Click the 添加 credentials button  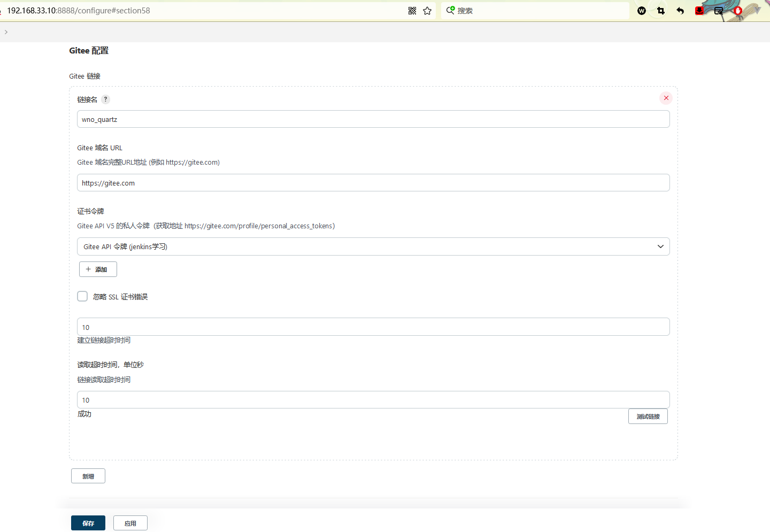tap(98, 269)
